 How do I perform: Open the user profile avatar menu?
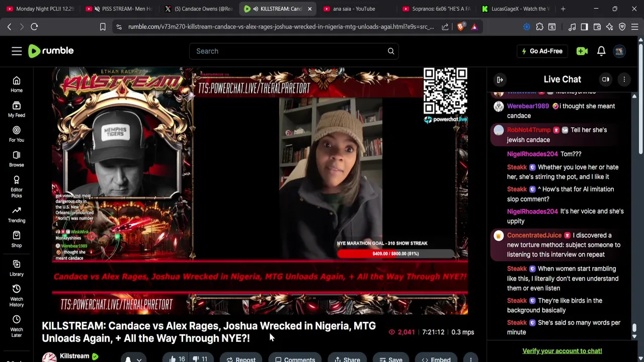(x=619, y=51)
